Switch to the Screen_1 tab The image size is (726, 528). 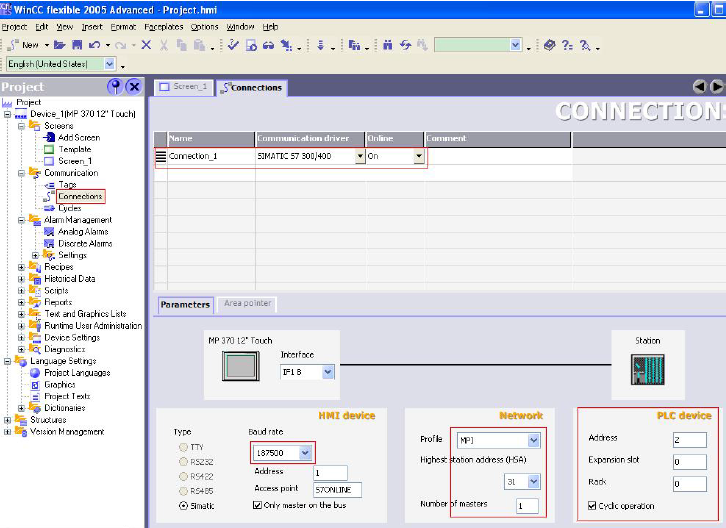click(183, 87)
